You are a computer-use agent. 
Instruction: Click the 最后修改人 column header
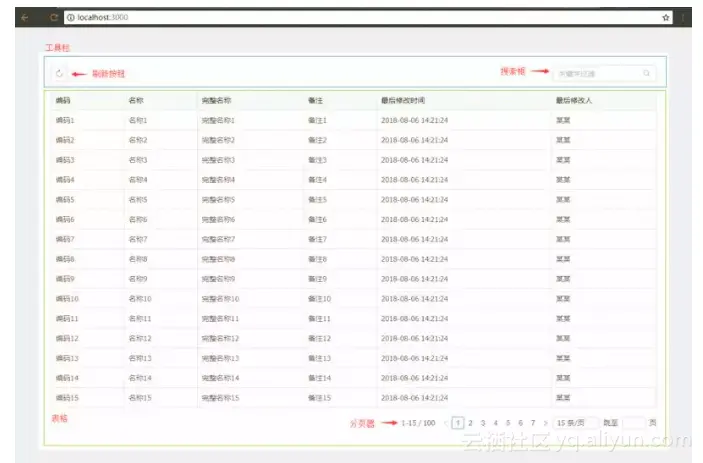(x=573, y=100)
